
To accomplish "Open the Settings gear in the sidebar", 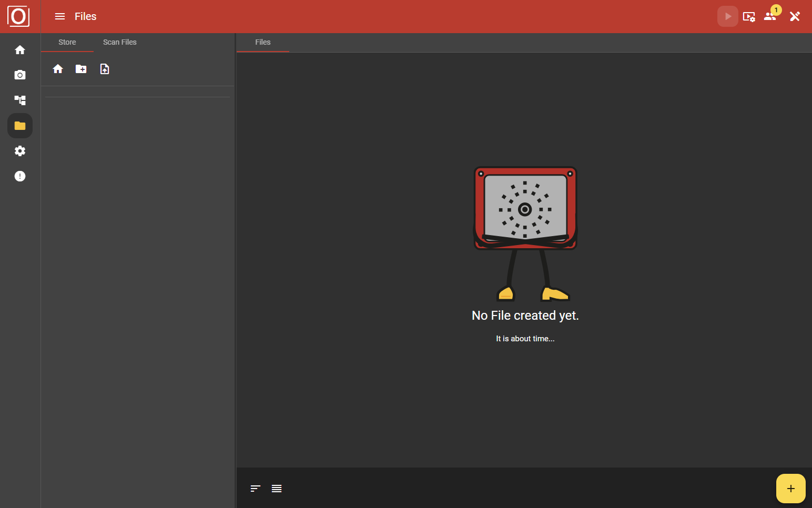I will click(19, 151).
